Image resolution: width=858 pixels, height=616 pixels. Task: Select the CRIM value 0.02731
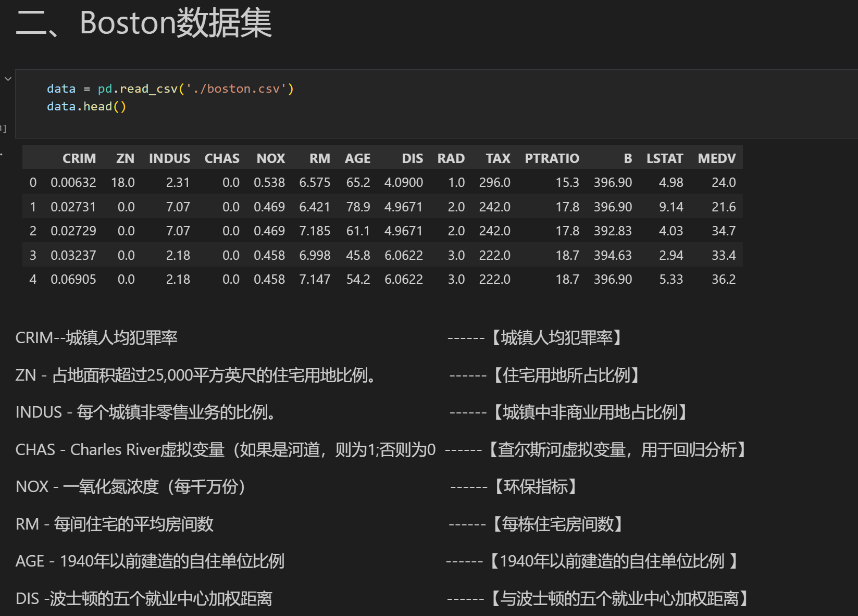(x=73, y=207)
